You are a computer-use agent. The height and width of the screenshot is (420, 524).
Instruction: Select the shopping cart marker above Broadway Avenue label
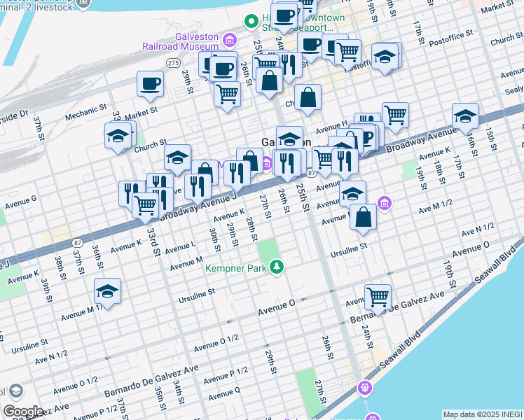[x=395, y=117]
